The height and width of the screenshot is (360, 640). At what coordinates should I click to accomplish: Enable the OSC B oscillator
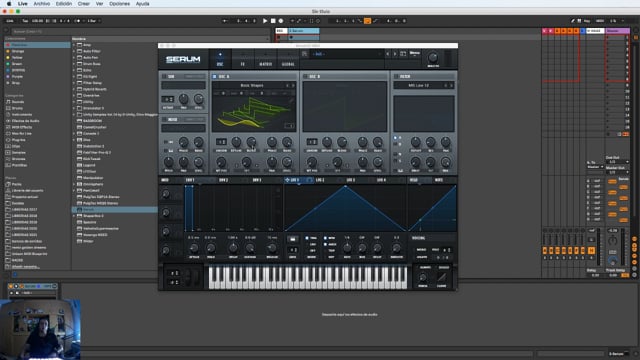pos(305,76)
